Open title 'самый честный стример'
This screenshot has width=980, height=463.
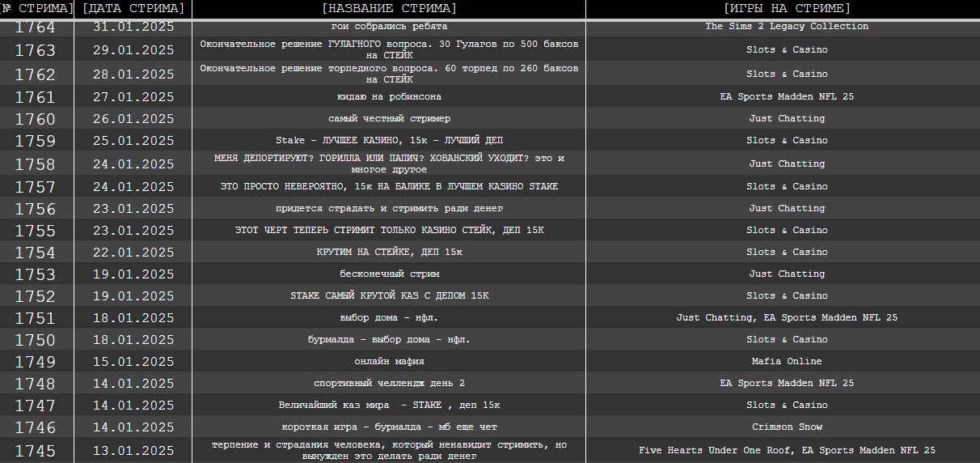point(389,119)
